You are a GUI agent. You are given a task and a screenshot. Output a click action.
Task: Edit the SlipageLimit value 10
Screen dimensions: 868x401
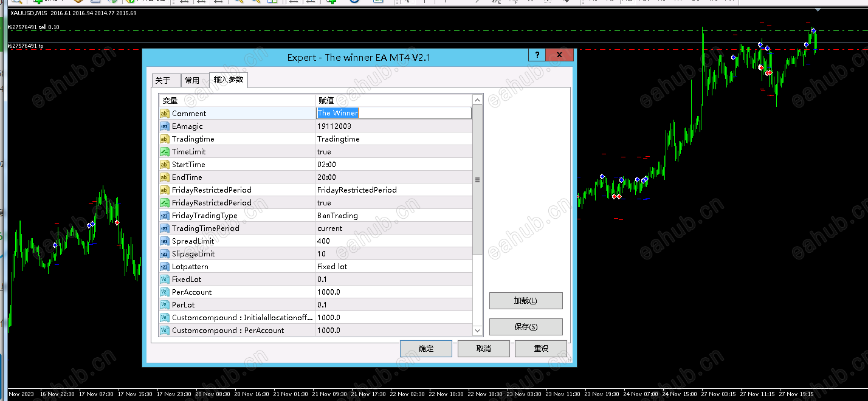393,254
